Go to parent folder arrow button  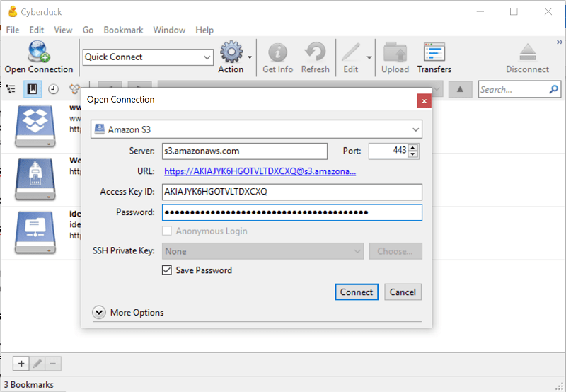tap(461, 89)
